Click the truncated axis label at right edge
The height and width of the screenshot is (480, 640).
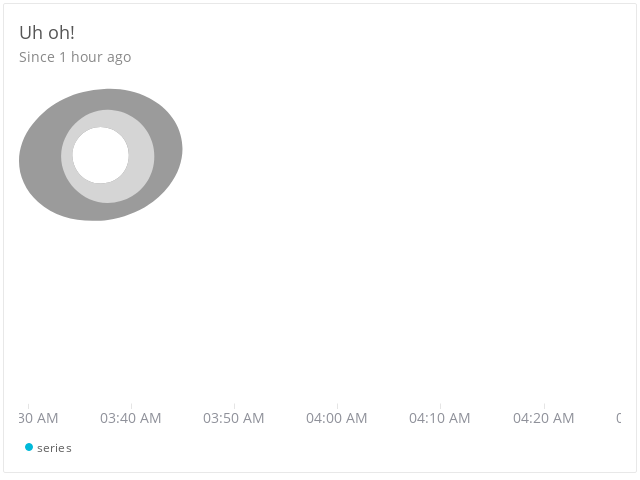(618, 418)
